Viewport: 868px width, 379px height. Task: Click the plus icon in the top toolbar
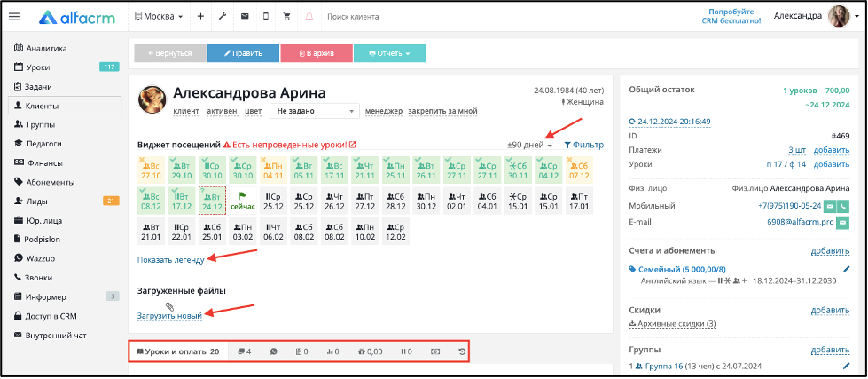[200, 17]
